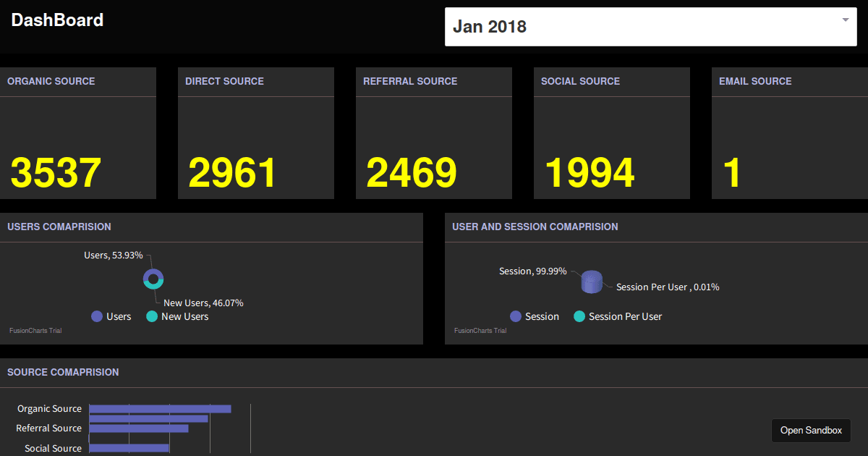Click the Direct Source 2961 value
This screenshot has height=456, width=868.
[232, 174]
